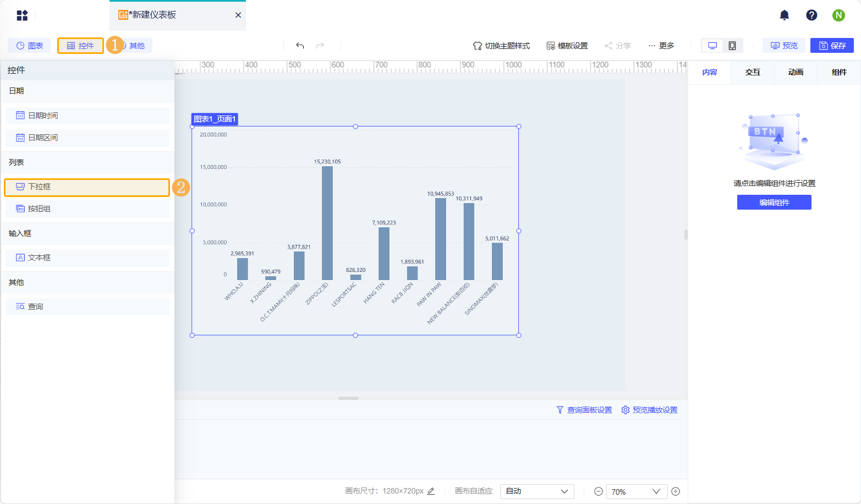The width and height of the screenshot is (861, 504).
Task: Add a 文本框 text box control
Action: click(x=88, y=258)
